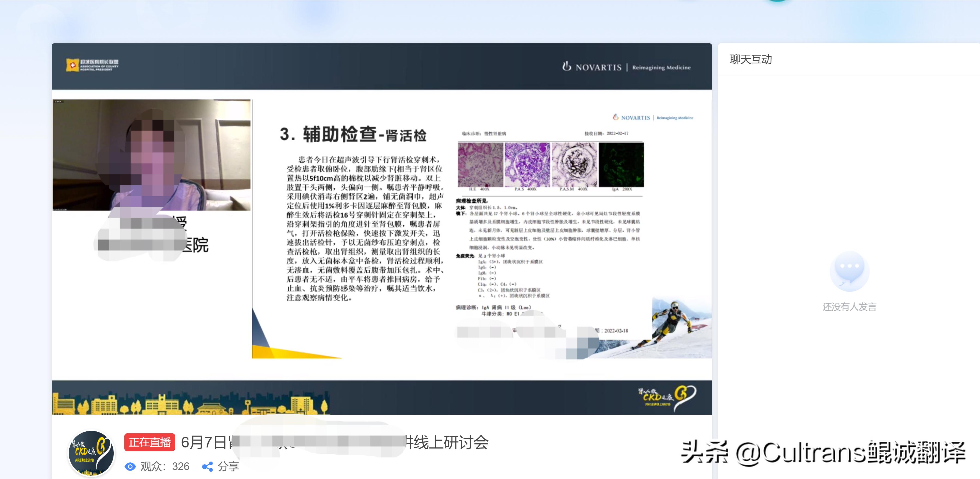
Task: Click the share icon below the stream title
Action: click(x=207, y=466)
